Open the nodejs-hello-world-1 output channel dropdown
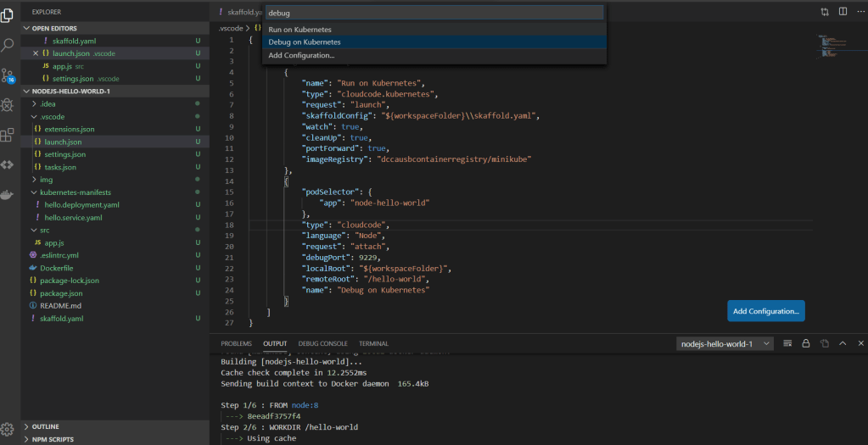Viewport: 868px width, 445px height. 725,343
